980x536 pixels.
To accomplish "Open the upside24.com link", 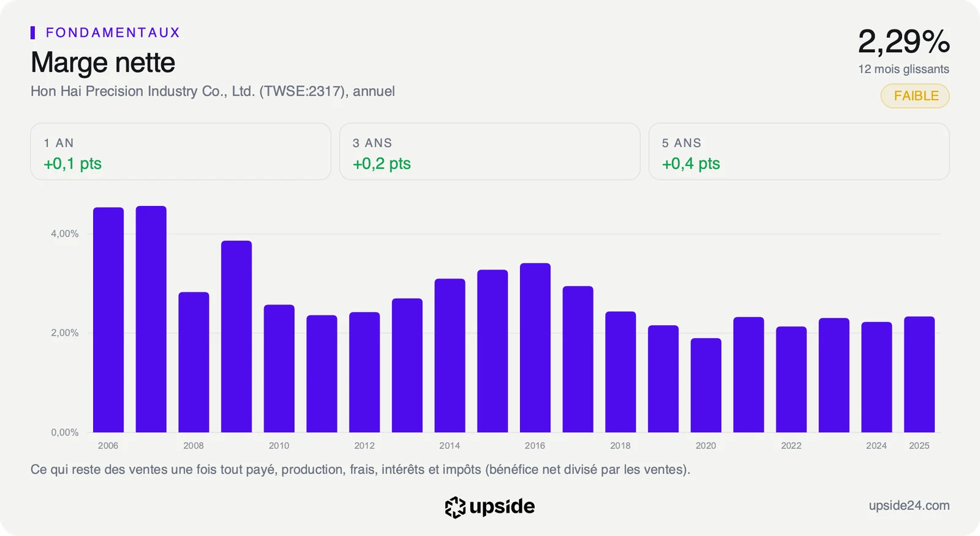I will 909,505.
